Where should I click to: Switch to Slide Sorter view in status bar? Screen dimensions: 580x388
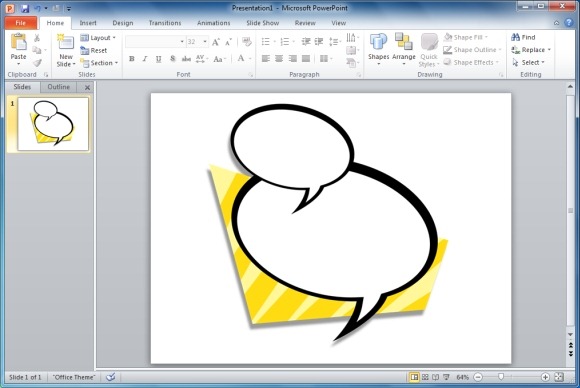tap(425, 377)
